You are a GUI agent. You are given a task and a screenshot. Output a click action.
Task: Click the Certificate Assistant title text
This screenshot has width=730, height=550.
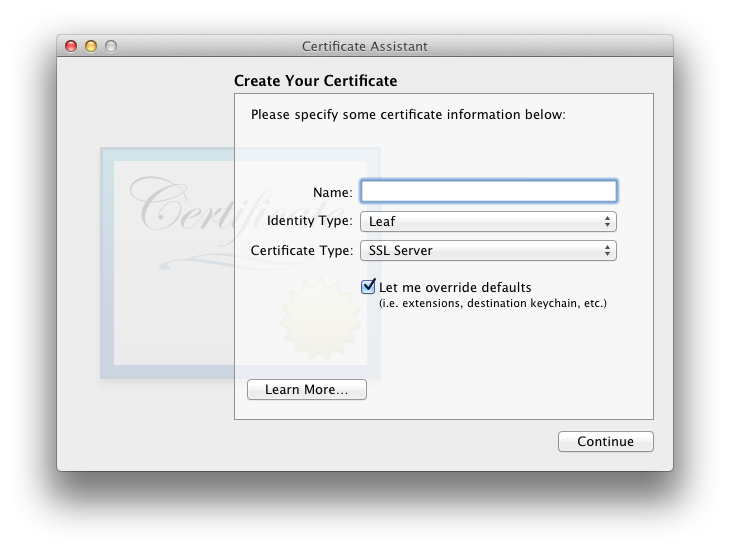click(x=365, y=47)
